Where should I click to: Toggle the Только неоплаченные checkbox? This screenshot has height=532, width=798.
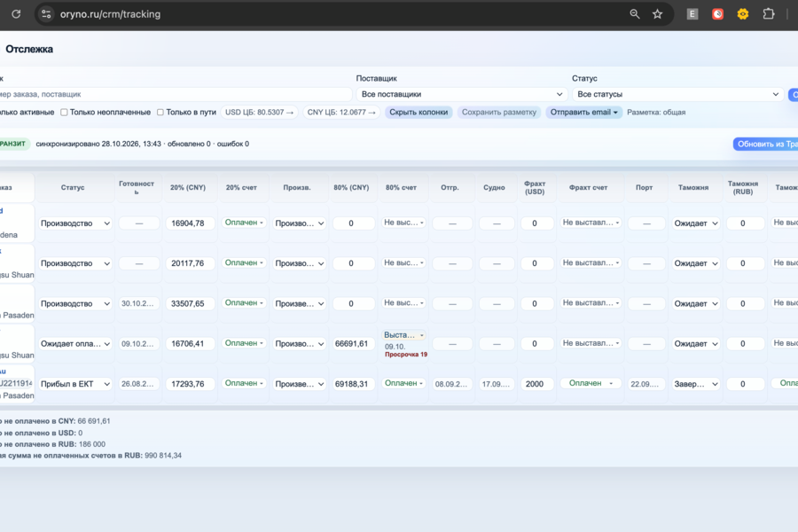[x=64, y=112]
